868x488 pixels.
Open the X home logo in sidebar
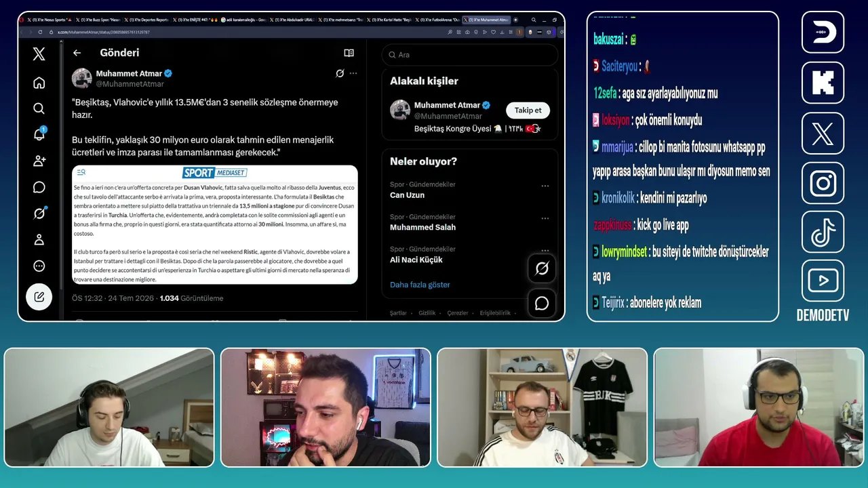point(39,54)
